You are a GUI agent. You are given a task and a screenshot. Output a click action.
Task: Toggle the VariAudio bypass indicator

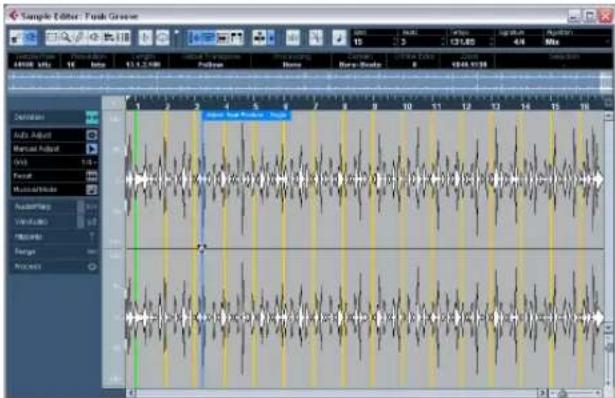point(80,222)
